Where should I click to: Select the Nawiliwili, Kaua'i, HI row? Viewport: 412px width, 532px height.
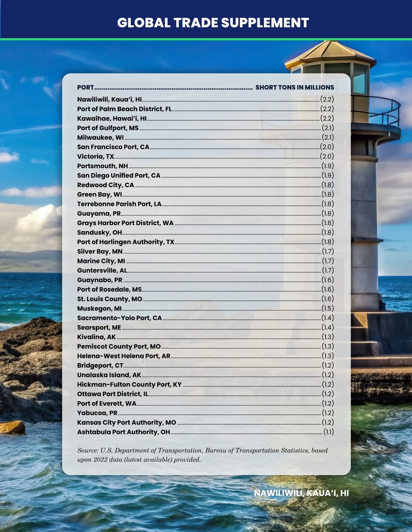tap(110, 99)
